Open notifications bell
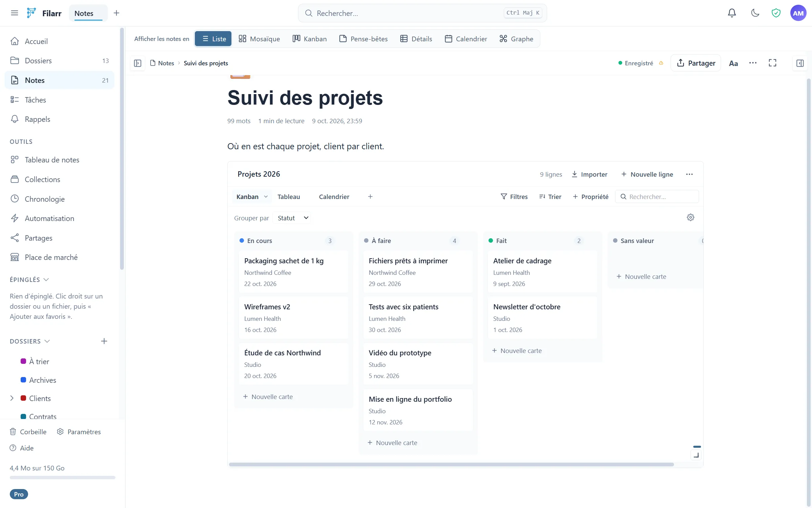This screenshot has width=812, height=508. tap(732, 13)
